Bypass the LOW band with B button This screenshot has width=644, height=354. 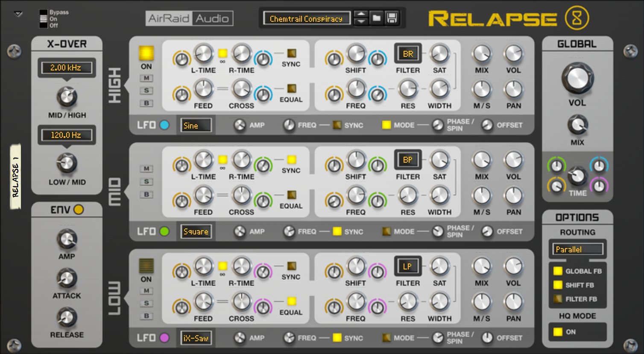click(146, 316)
